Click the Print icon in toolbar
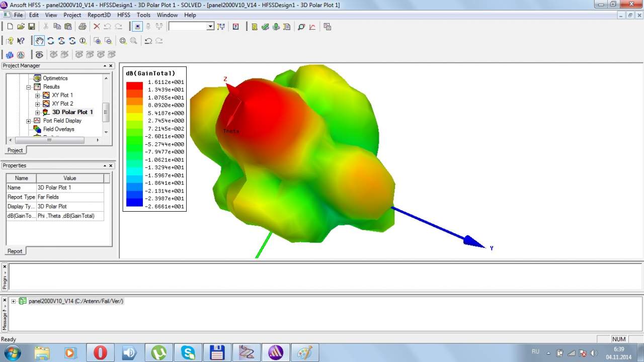 pyautogui.click(x=82, y=27)
